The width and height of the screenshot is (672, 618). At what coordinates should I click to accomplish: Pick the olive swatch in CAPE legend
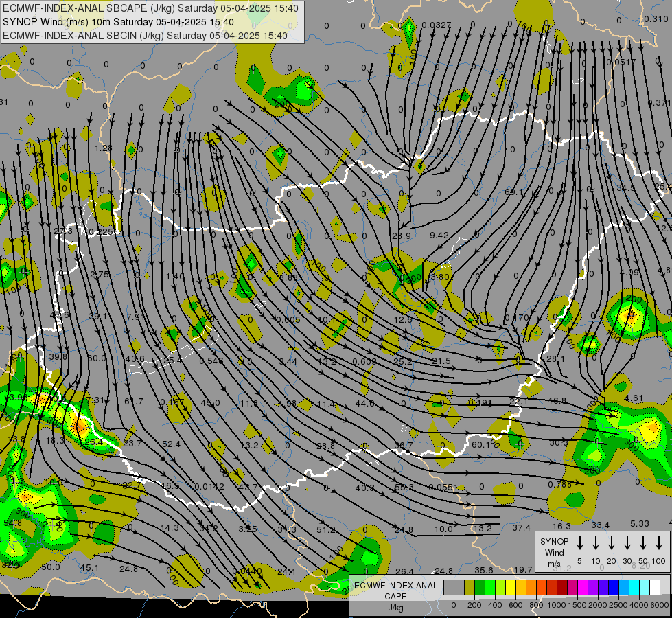[x=470, y=588]
